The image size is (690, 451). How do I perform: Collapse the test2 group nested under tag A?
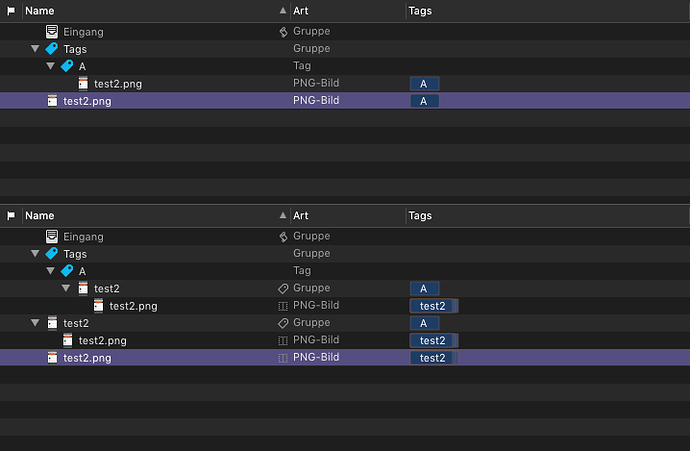(x=67, y=289)
